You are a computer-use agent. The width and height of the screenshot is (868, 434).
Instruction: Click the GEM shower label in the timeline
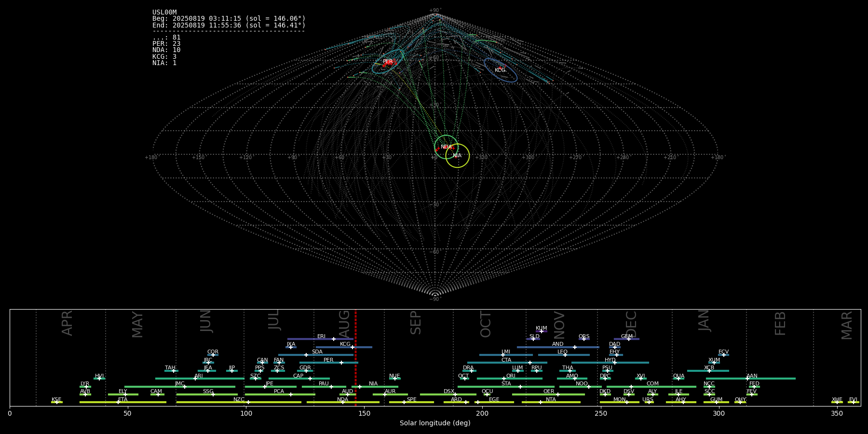pos(627,337)
